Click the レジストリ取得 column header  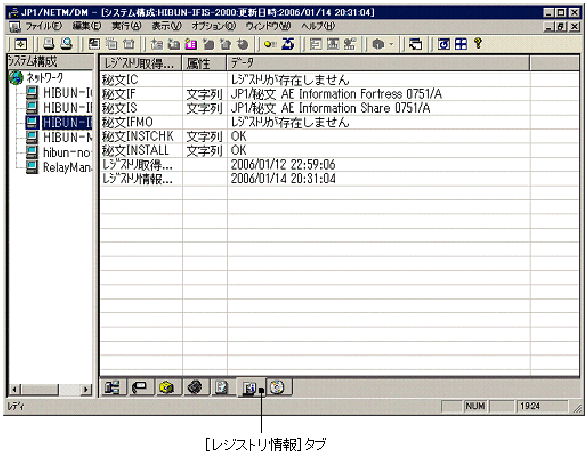[x=141, y=63]
